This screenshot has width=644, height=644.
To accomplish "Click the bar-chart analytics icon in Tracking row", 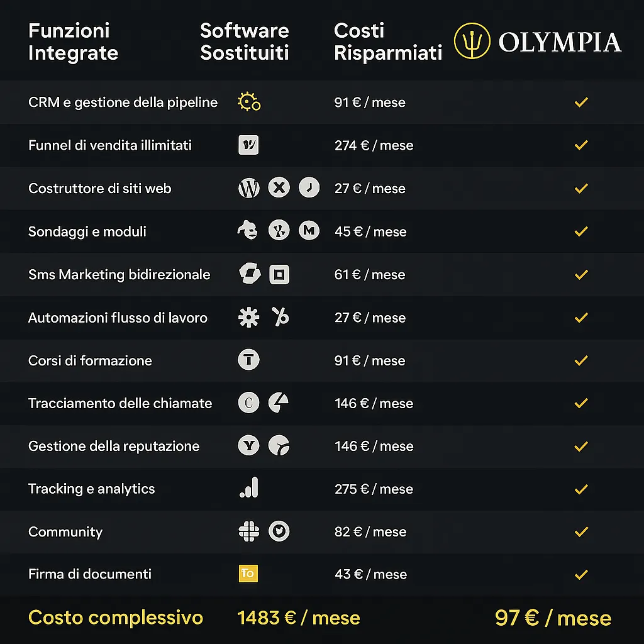I will (249, 488).
